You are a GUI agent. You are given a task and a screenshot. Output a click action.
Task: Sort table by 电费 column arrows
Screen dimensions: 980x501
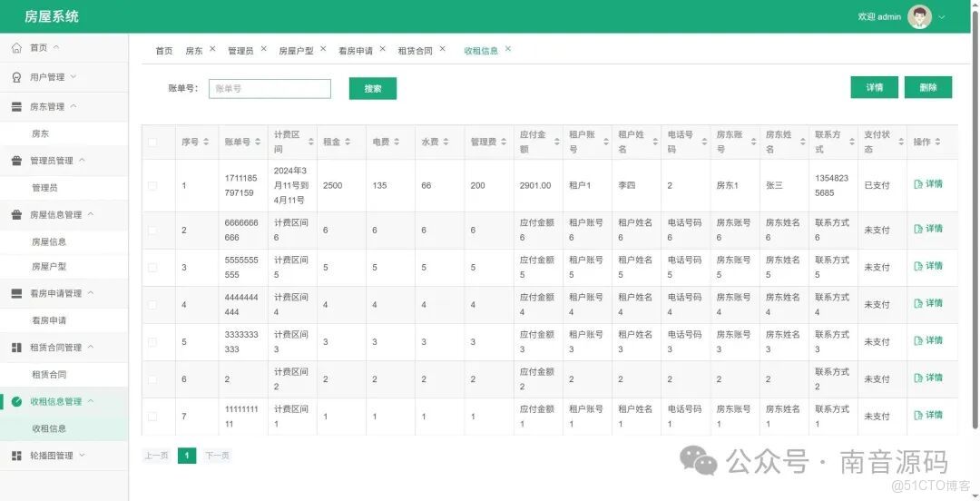click(397, 142)
